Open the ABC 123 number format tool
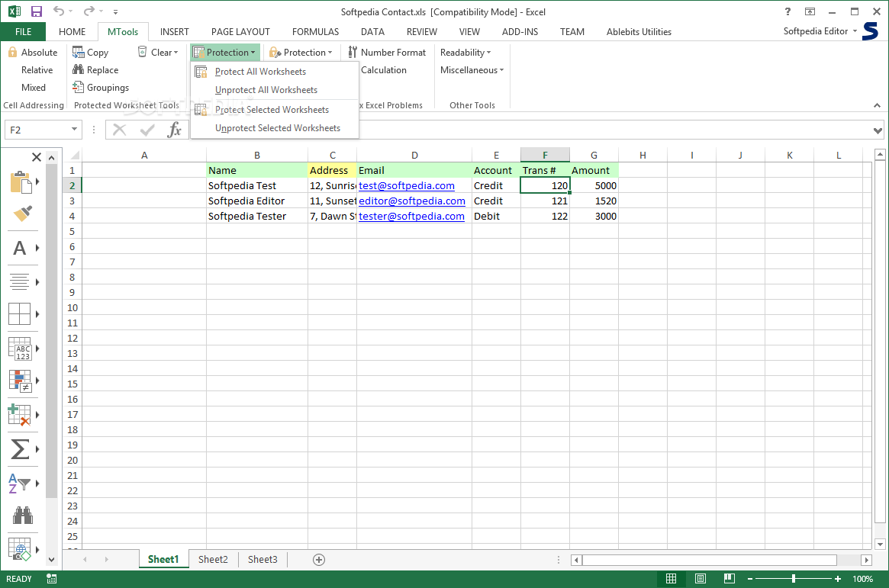889x588 pixels. tap(20, 349)
